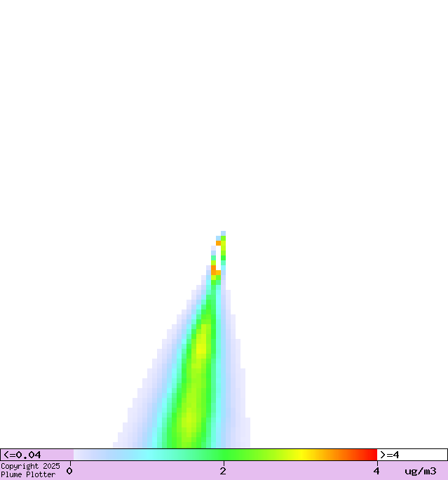The width and height of the screenshot is (448, 480).
Task: Click the 'Copyright 2025' text
Action: pos(30,466)
